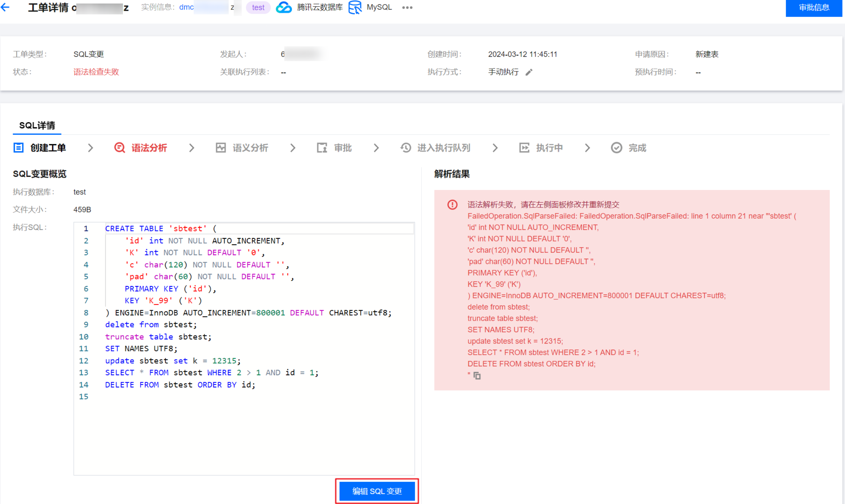Click the 审批信息 button
This screenshot has height=504, width=845.
814,8
